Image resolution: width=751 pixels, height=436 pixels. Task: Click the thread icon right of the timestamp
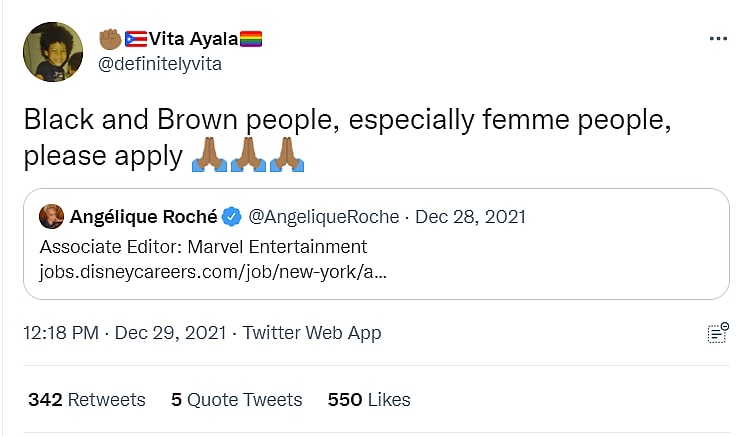point(717,334)
